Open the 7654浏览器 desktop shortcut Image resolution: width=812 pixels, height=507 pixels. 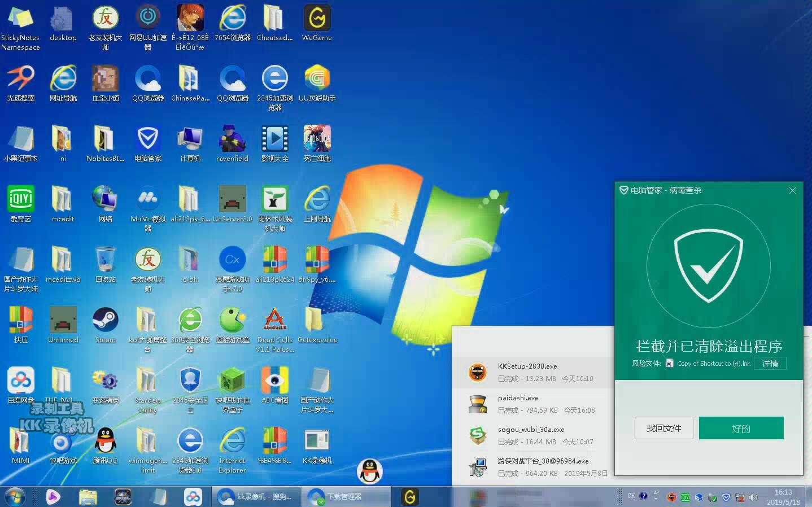pyautogui.click(x=233, y=23)
